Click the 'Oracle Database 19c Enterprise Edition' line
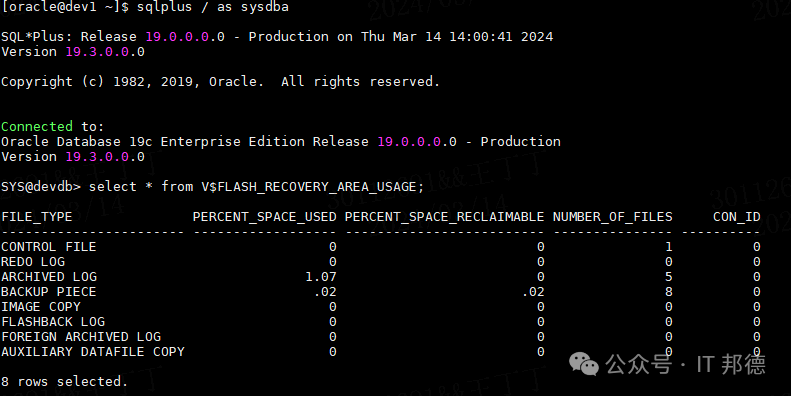The image size is (791, 396). 280,142
